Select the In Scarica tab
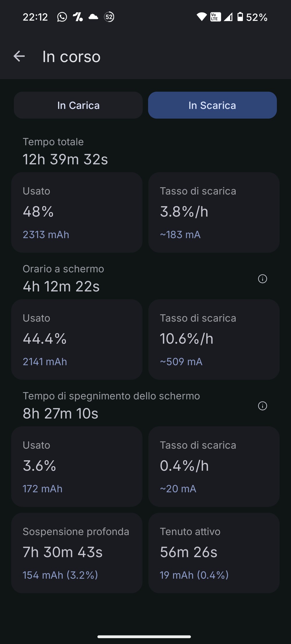 [212, 105]
